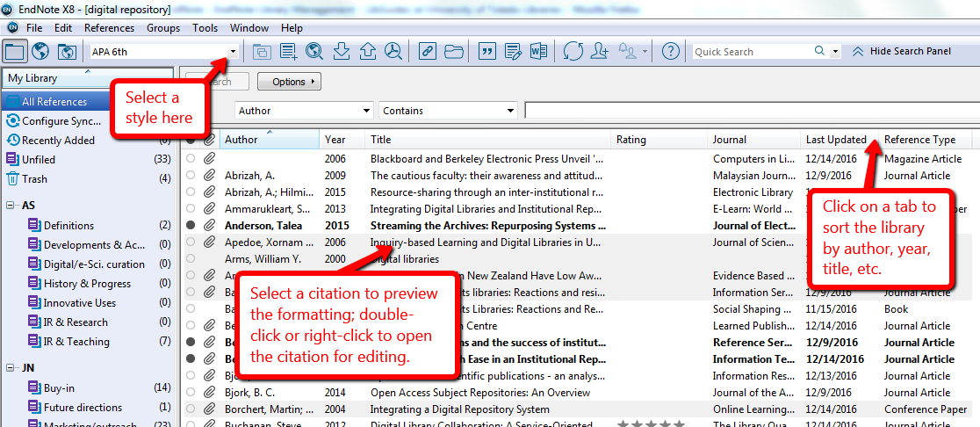Toggle read dot of Borchert, Martin row

(191, 409)
